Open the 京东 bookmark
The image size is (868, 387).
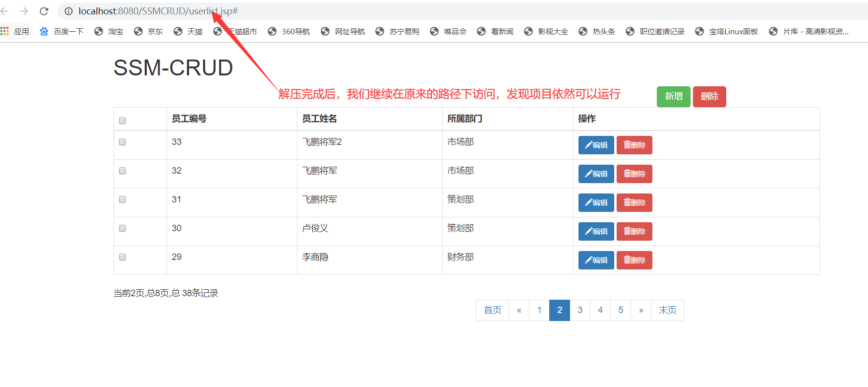point(148,31)
